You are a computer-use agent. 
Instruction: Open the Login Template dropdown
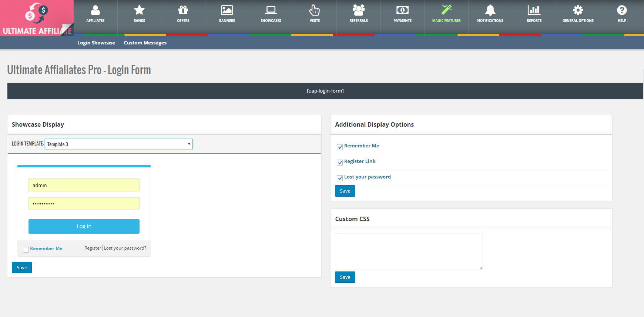point(119,144)
